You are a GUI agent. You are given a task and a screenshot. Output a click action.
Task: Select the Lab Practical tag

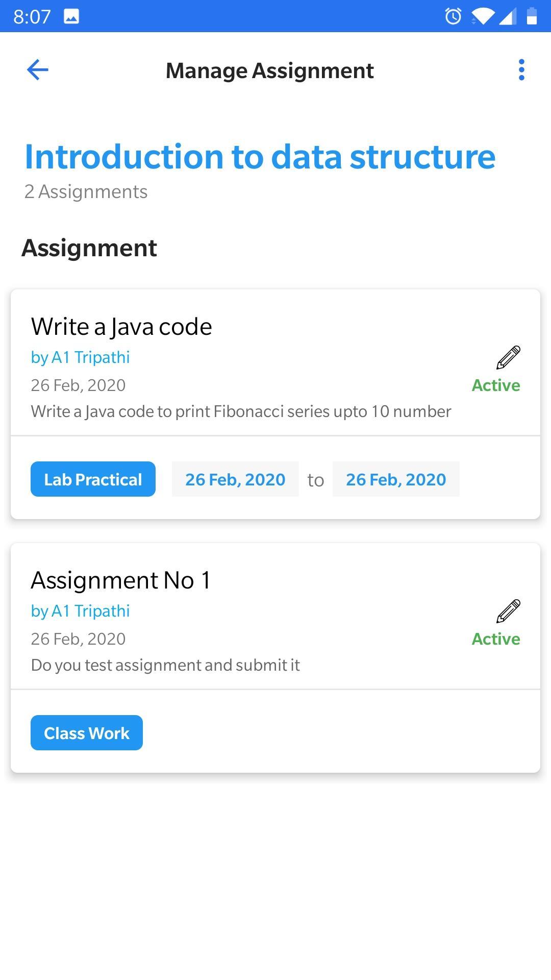pyautogui.click(x=93, y=479)
